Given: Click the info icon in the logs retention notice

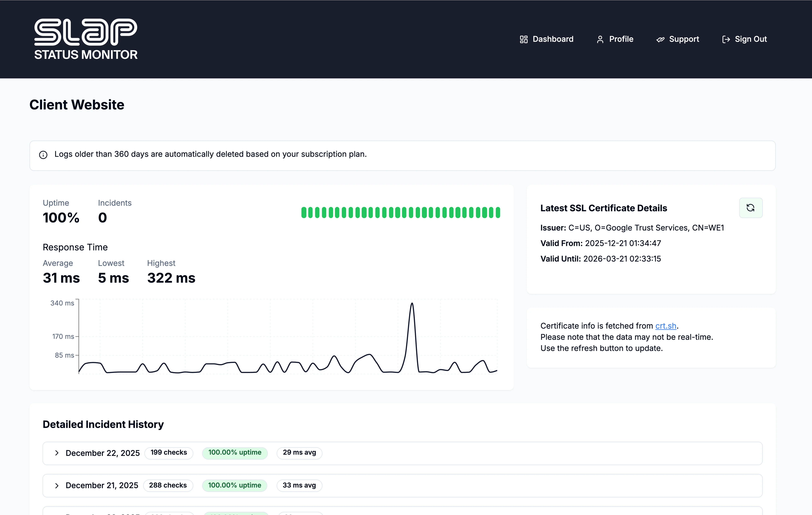Looking at the screenshot, I should coord(43,155).
